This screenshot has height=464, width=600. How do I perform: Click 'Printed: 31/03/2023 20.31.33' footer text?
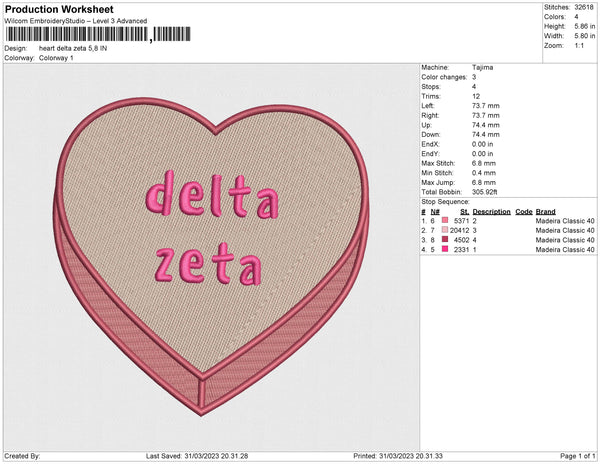pos(398,456)
